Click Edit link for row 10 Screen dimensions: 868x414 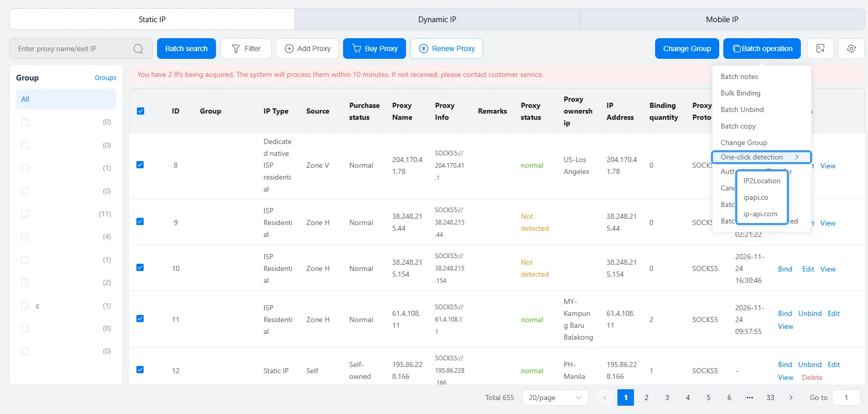click(808, 269)
